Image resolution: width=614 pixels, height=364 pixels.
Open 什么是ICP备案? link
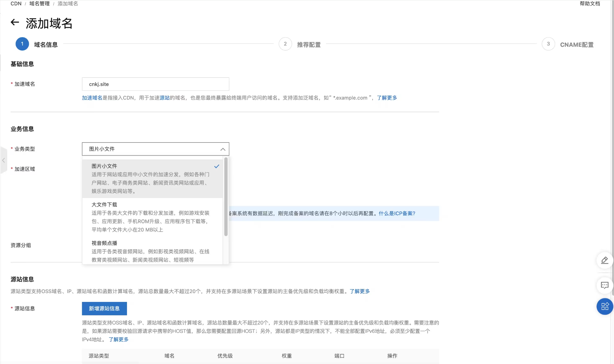click(397, 213)
